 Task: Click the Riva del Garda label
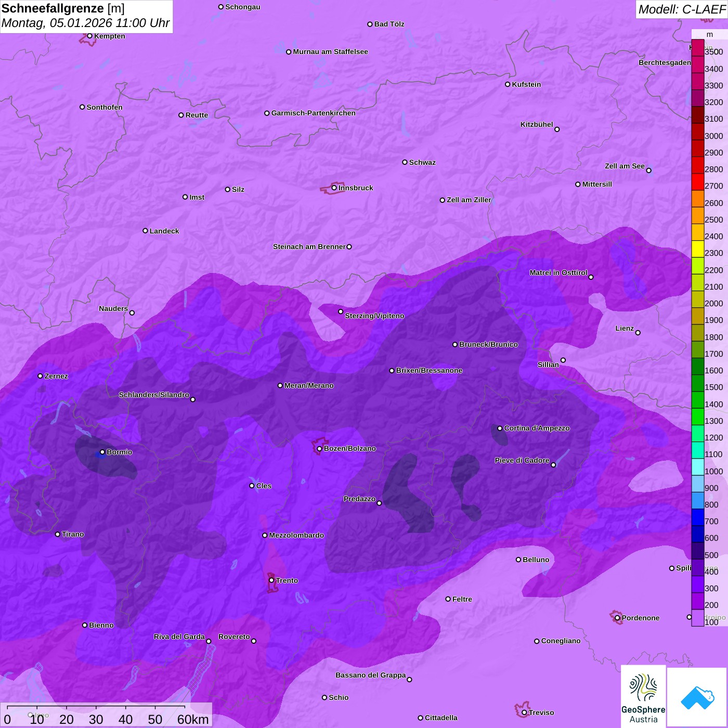[179, 636]
